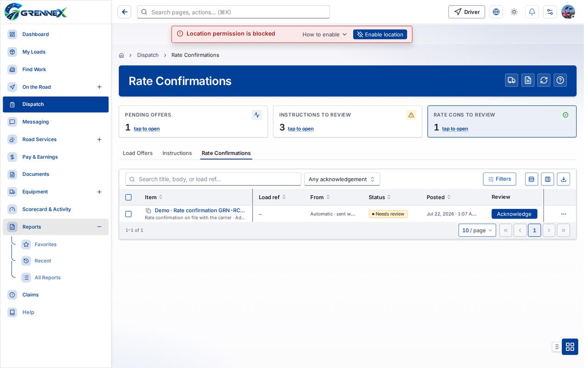Image resolution: width=588 pixels, height=368 pixels.
Task: Click the Enable location button
Action: point(380,34)
